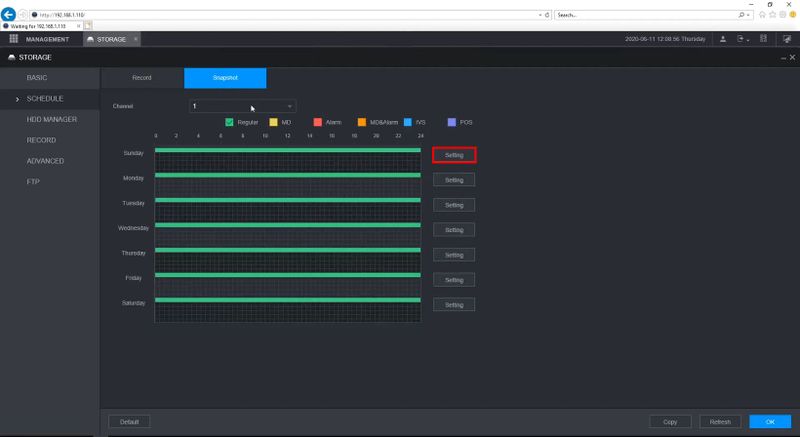800x437 pixels.
Task: Click the Monday day label
Action: 133,178
